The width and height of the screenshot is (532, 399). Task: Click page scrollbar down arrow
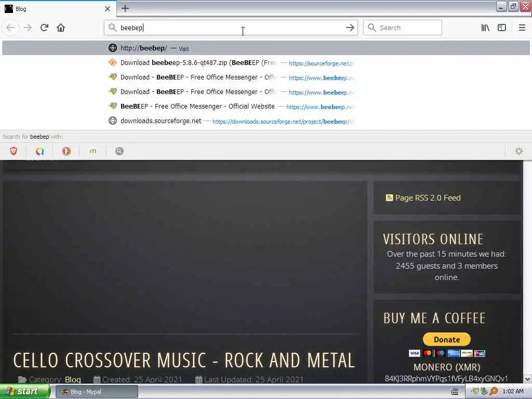coord(527,379)
